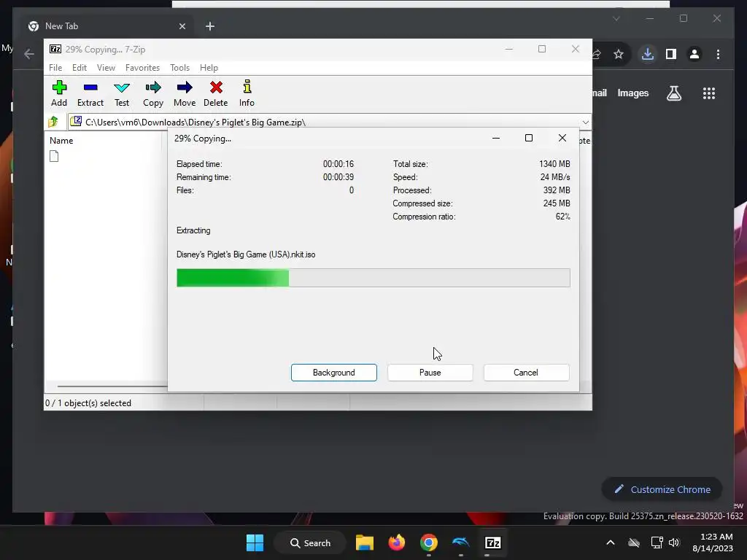Switch to Chrome in the taskbar
Viewport: 747px width, 560px height.
(x=429, y=542)
